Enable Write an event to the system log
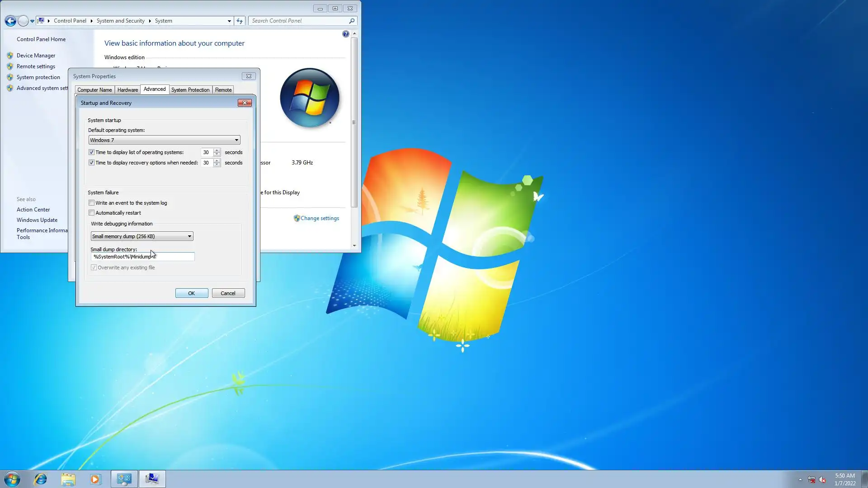This screenshot has width=868, height=488. coord(92,203)
